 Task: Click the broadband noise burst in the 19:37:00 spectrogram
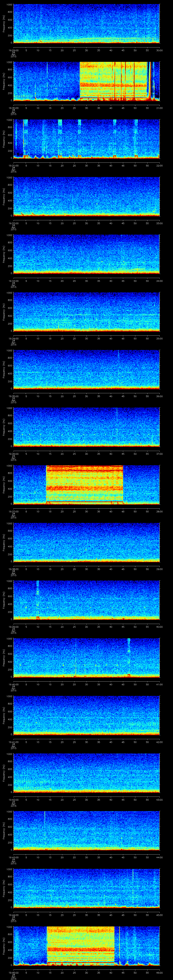point(84,485)
